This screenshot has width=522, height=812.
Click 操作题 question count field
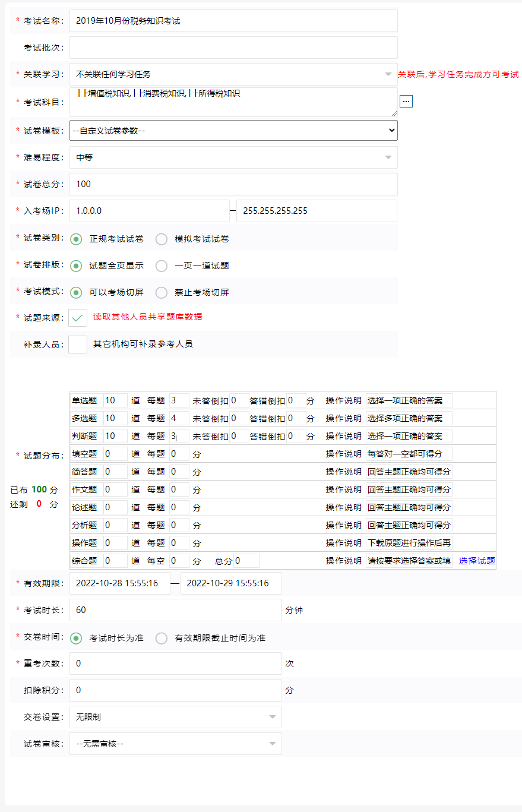coord(115,543)
